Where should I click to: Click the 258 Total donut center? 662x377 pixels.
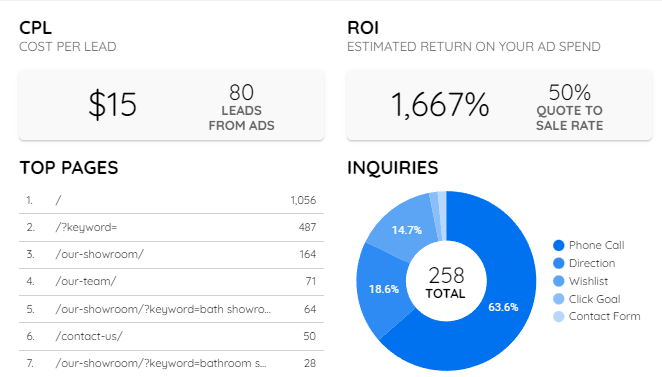coord(446,282)
